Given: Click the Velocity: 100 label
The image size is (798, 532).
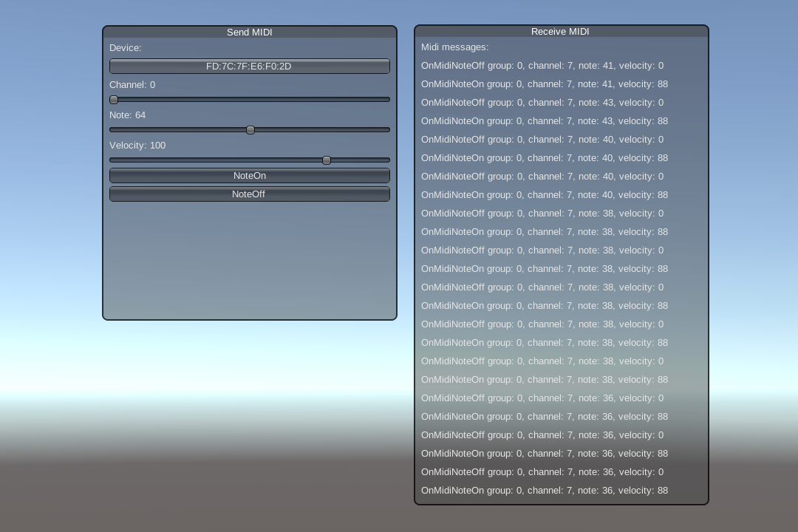Looking at the screenshot, I should [x=137, y=145].
